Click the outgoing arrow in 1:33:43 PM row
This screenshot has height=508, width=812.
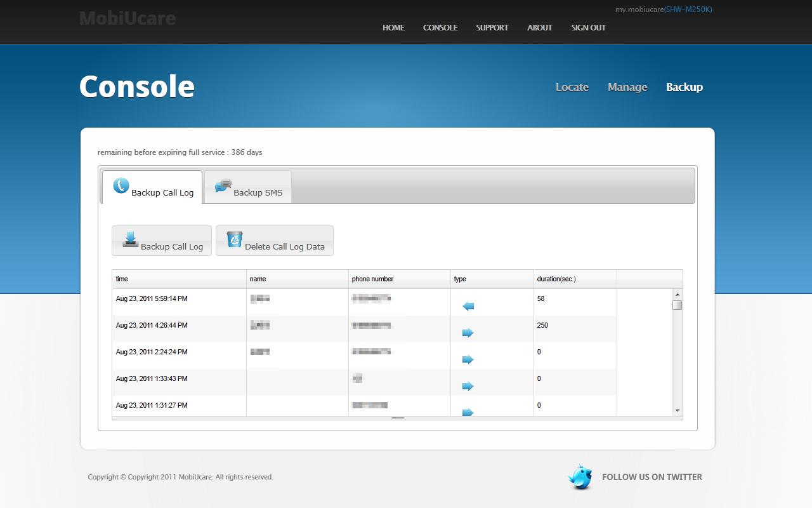(468, 386)
